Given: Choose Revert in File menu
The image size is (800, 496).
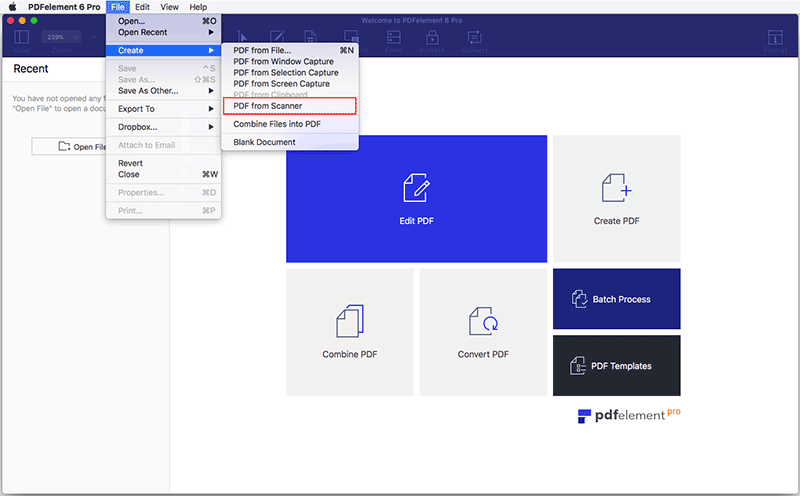Looking at the screenshot, I should click(163, 163).
